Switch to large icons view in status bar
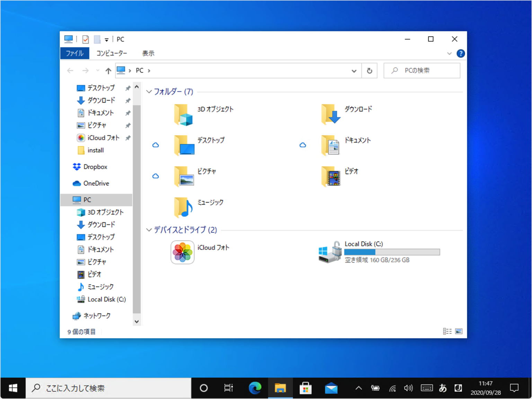The width and height of the screenshot is (532, 399). pos(459,331)
